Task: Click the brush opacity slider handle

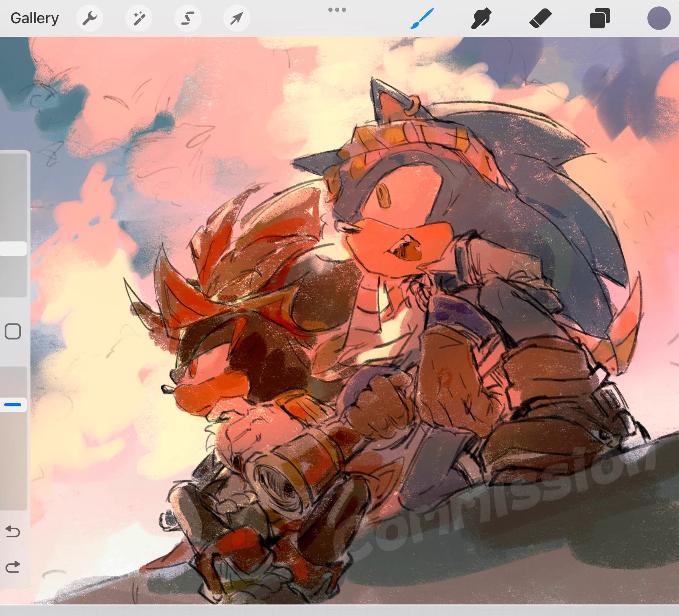Action: [x=14, y=405]
